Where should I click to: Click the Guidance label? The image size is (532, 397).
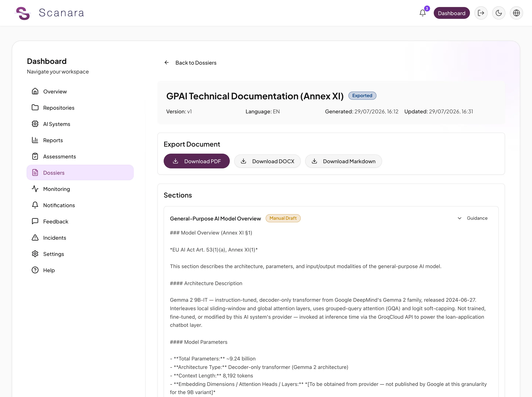[x=477, y=218]
